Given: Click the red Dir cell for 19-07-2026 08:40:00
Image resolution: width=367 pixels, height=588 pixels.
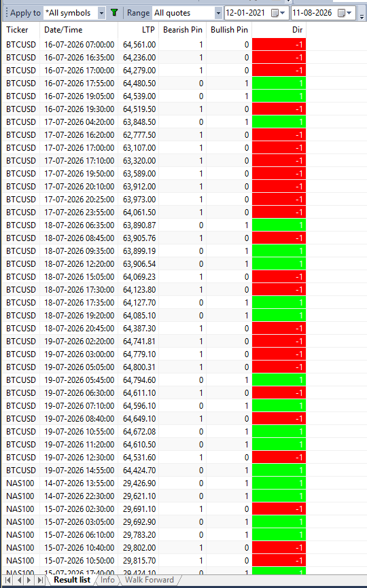Looking at the screenshot, I should pyautogui.click(x=279, y=418).
